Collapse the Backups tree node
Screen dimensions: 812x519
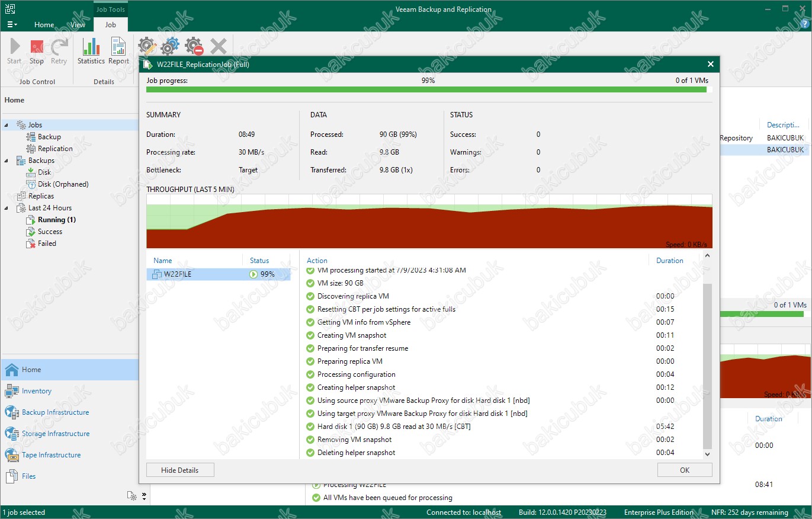7,161
